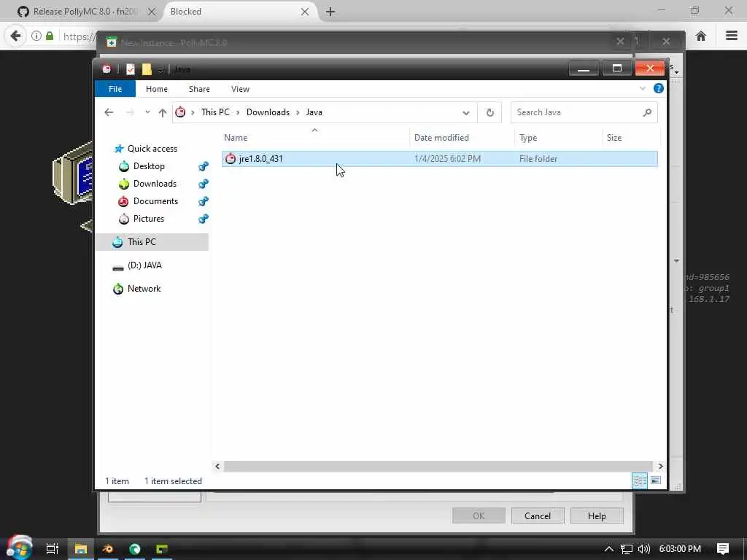Open quick access toolbar customize dropdown

(x=160, y=70)
